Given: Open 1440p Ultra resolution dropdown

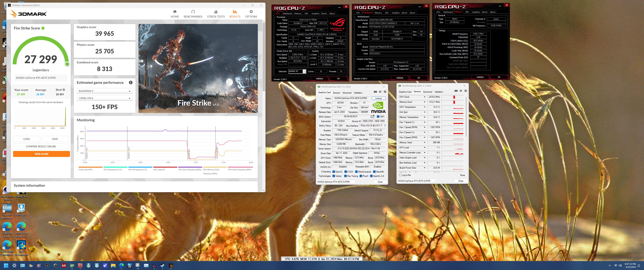Looking at the screenshot, I should tap(104, 98).
